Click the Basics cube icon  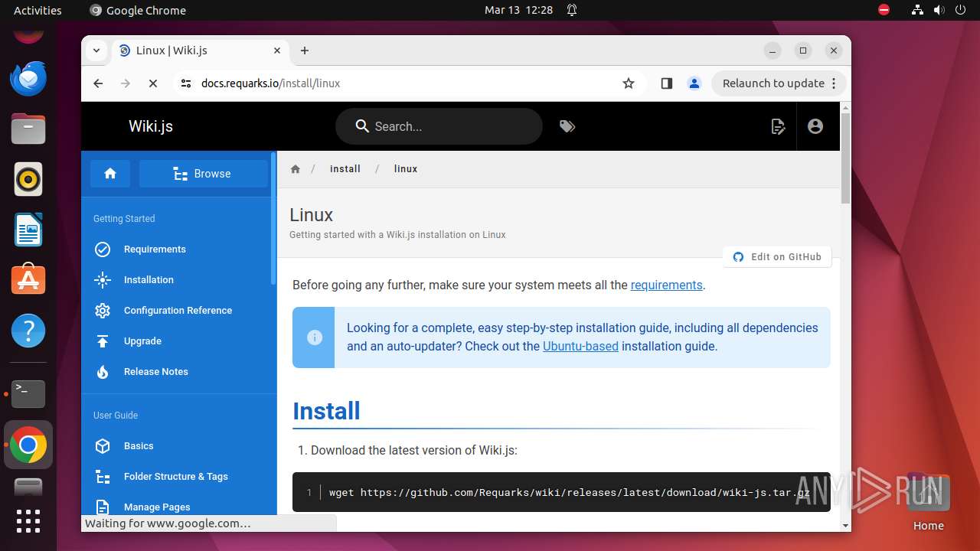(x=103, y=446)
